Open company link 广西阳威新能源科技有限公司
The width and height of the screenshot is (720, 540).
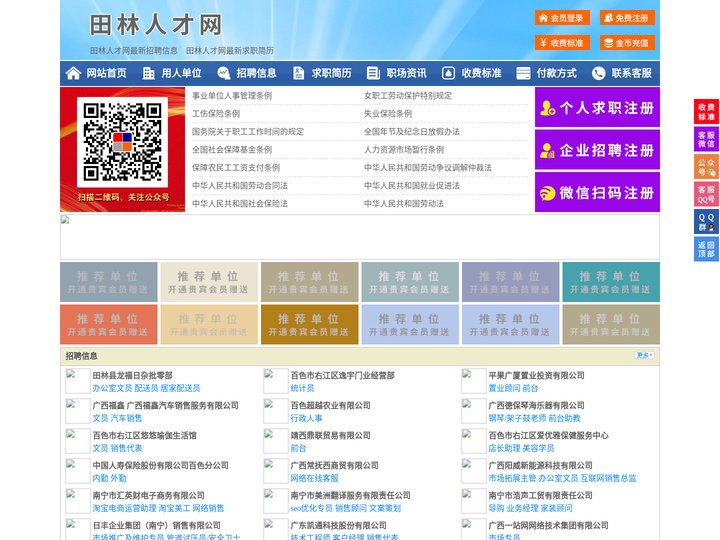click(540, 465)
